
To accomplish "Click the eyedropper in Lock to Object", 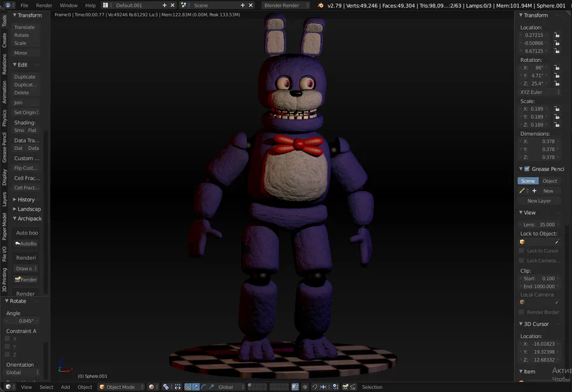I will click(557, 242).
